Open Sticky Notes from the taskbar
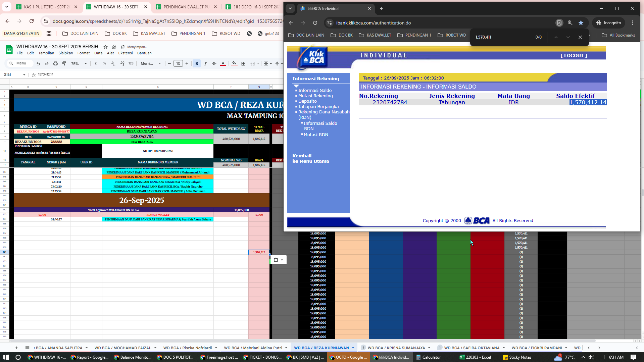This screenshot has width=644, height=362. coord(517,357)
